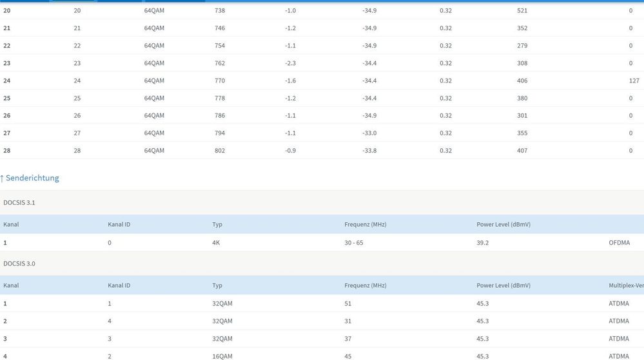
Task: Select the -1.6 power level value
Action: 290,81
